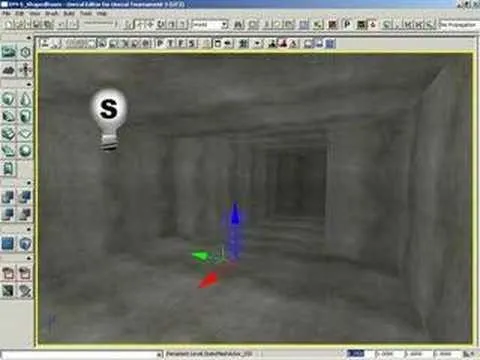Select the Cylinder builder brush
The height and width of the screenshot is (360, 480).
(25, 116)
